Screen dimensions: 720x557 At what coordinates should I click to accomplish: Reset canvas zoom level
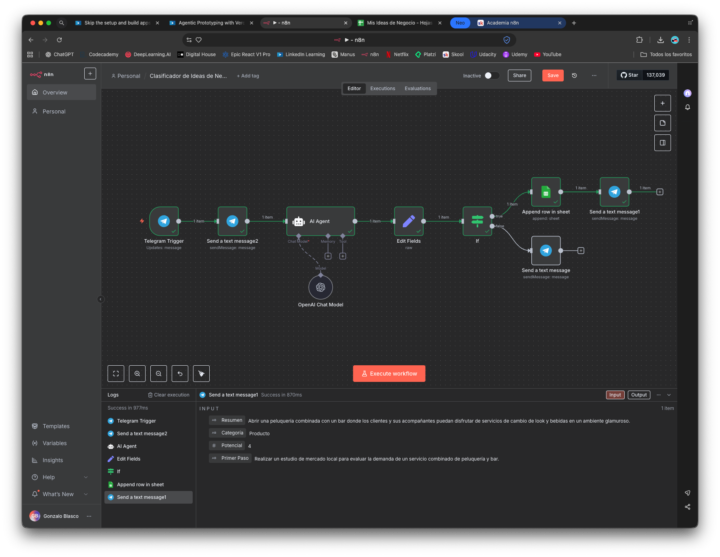coord(180,374)
